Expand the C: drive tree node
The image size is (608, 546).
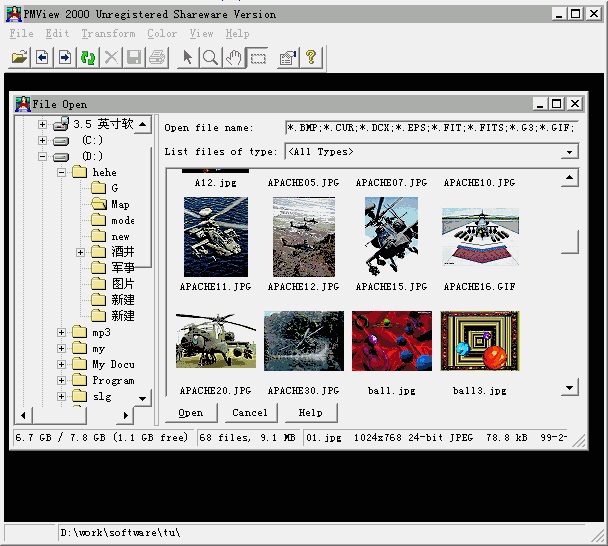point(43,141)
